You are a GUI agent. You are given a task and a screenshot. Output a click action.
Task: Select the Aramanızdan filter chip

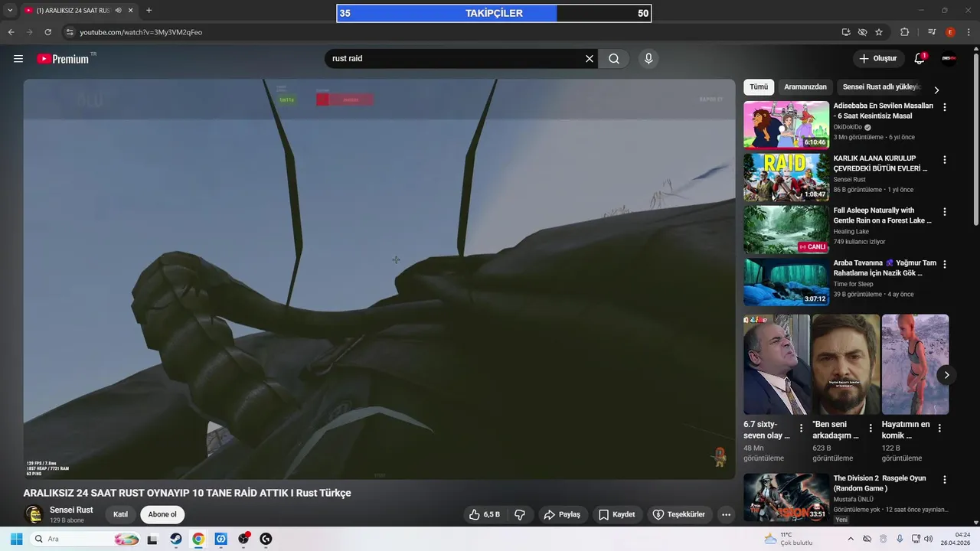click(x=805, y=87)
